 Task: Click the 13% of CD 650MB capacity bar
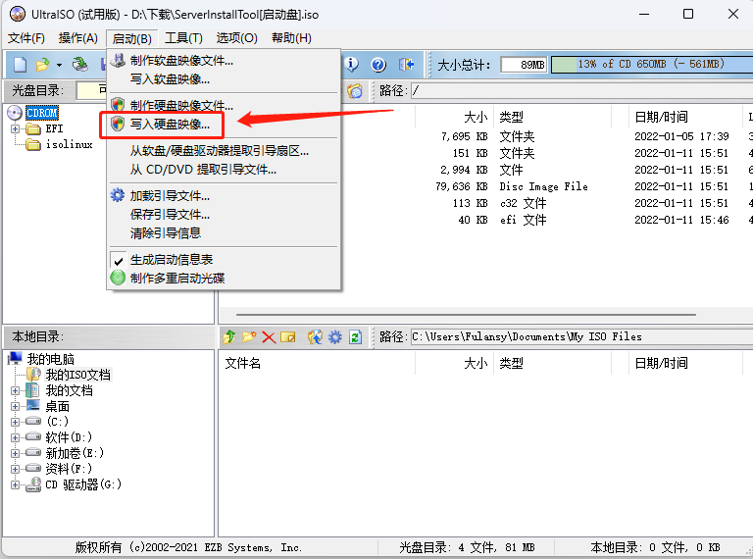tap(652, 65)
